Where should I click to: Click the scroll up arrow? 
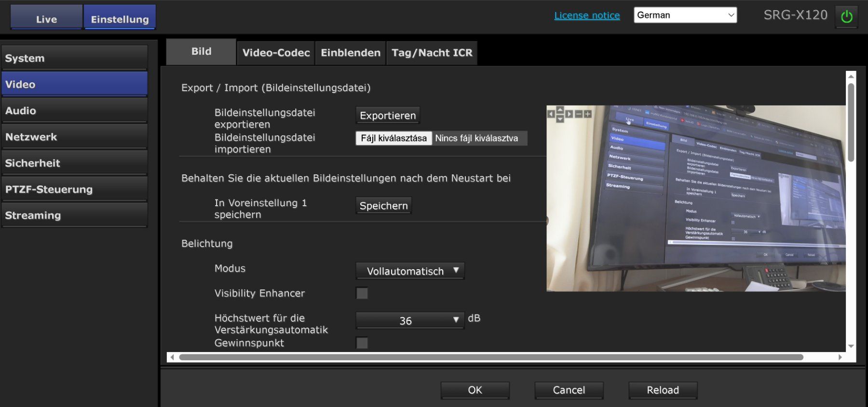(851, 76)
